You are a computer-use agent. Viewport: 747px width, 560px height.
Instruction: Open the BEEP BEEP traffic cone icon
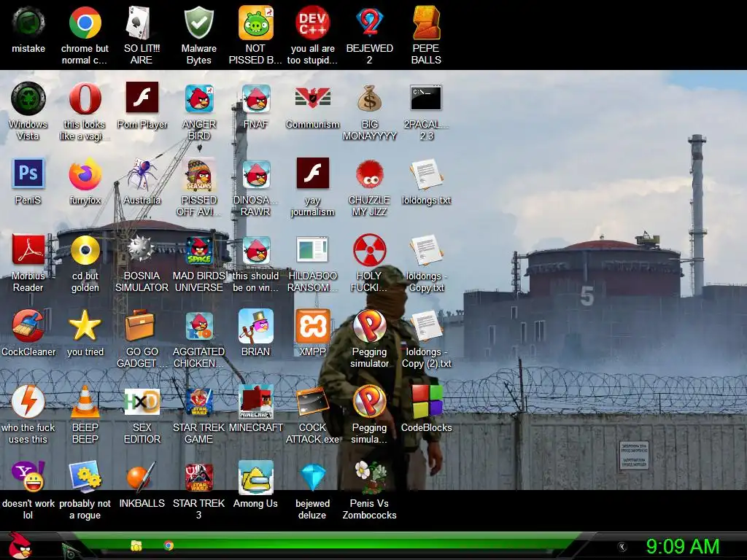[85, 402]
